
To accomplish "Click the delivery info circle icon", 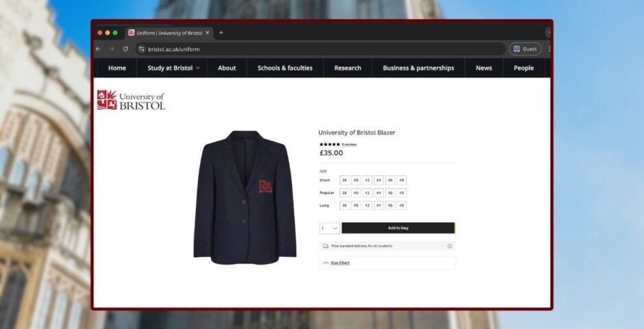I will 449,246.
